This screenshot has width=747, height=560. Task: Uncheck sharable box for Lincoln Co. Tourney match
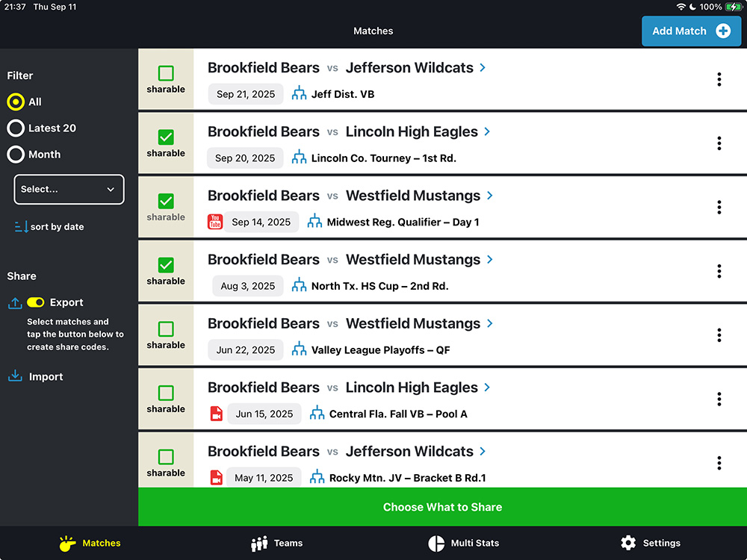pos(166,137)
